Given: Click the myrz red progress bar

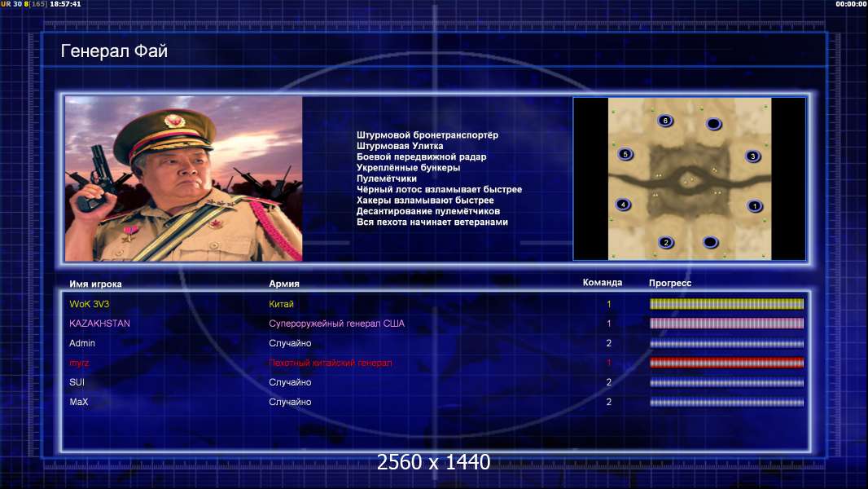Looking at the screenshot, I should 726,363.
